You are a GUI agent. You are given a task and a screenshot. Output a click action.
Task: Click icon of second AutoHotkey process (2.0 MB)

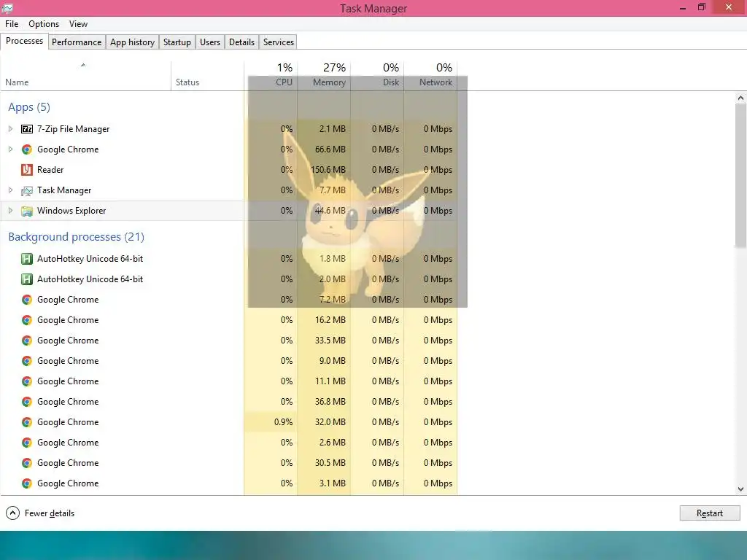point(27,279)
